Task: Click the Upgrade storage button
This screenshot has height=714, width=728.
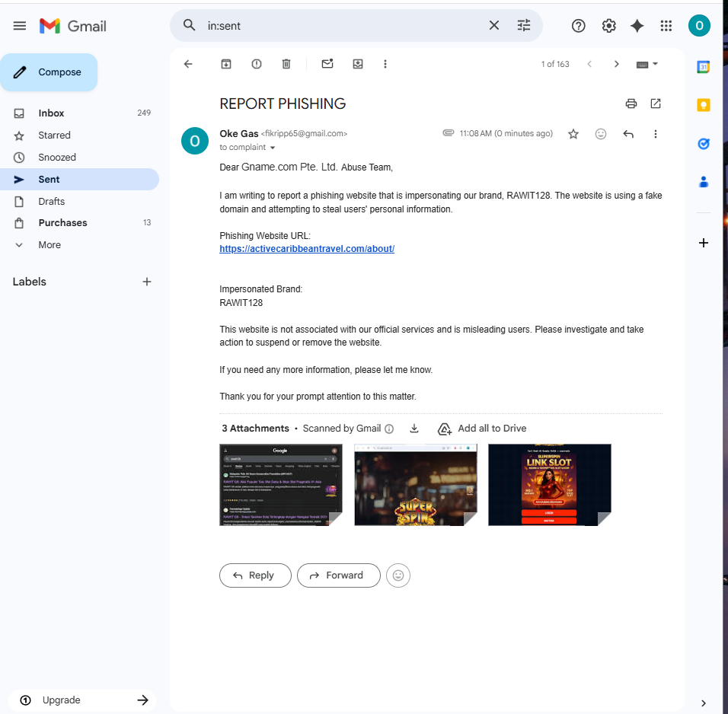Action: 84,700
